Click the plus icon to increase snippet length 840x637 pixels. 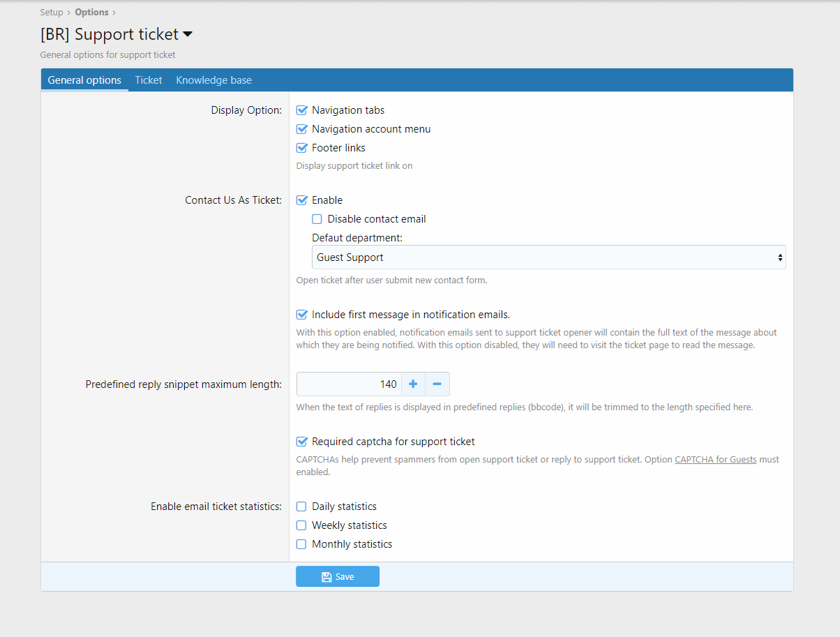(x=413, y=384)
